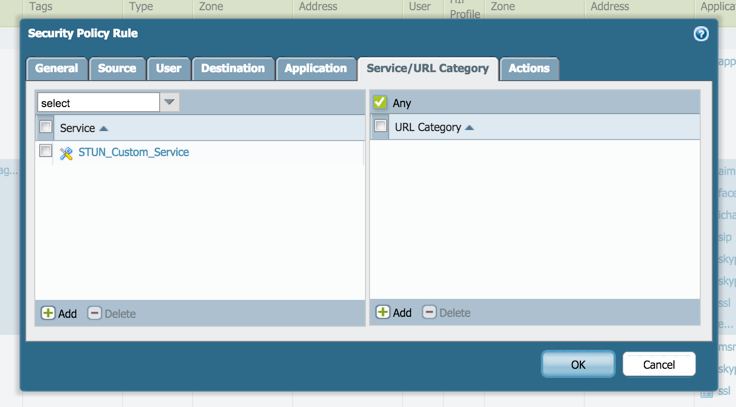Image resolution: width=736 pixels, height=407 pixels.
Task: Switch to the Application tab
Action: coord(316,69)
